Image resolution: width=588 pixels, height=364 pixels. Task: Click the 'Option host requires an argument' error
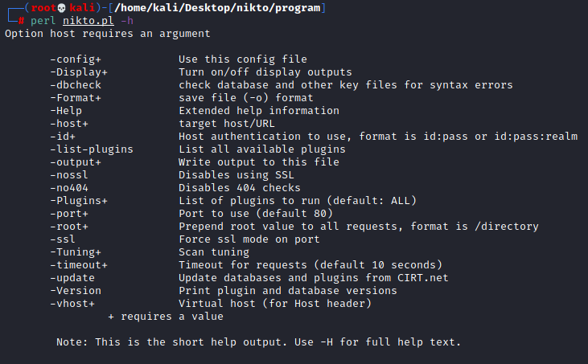tap(108, 33)
